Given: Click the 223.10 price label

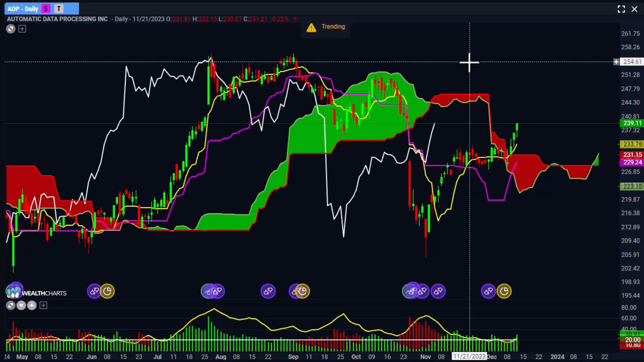Looking at the screenshot, I should (632, 186).
